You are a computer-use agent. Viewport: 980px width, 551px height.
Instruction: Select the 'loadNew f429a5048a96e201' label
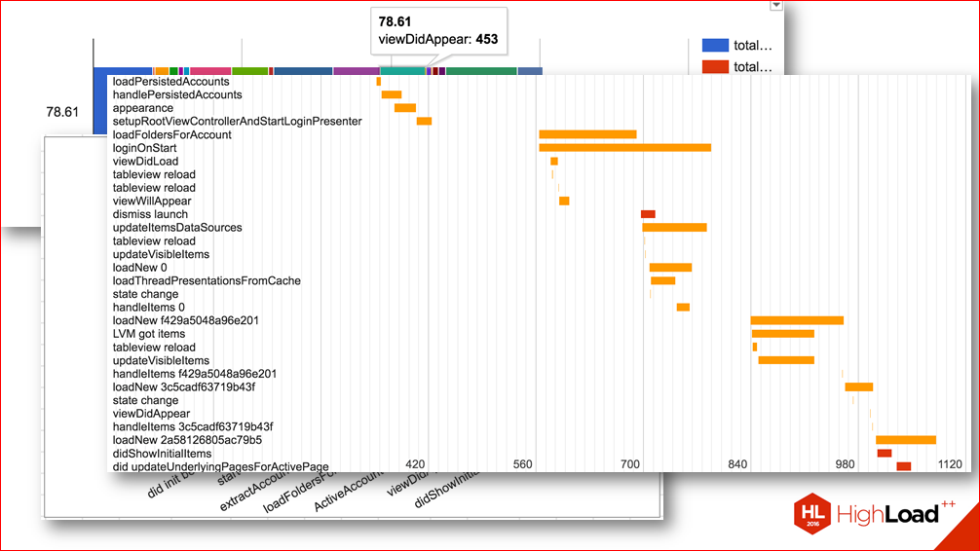[186, 320]
